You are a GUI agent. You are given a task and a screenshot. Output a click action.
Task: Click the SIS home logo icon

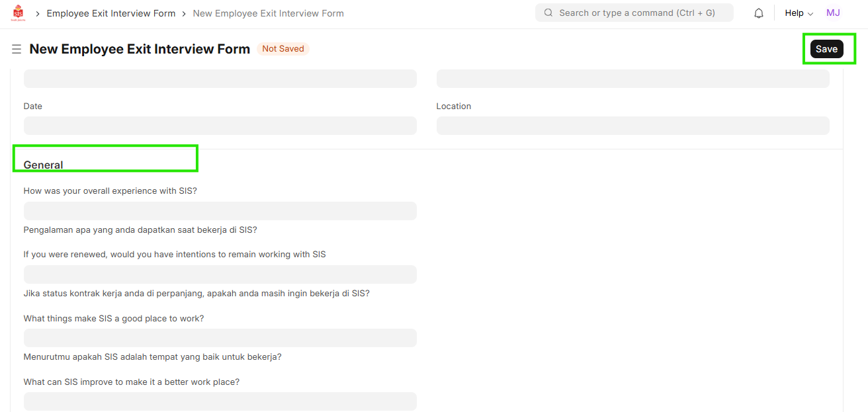click(19, 13)
